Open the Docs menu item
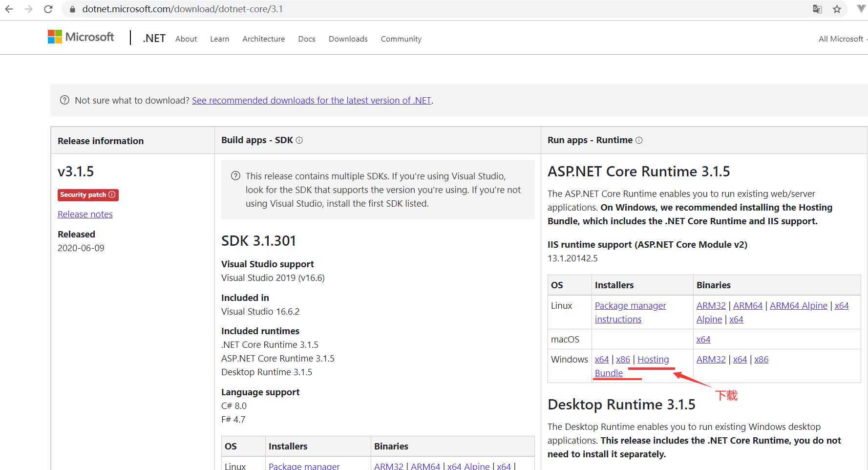Viewport: 868px width, 470px height. [x=307, y=39]
